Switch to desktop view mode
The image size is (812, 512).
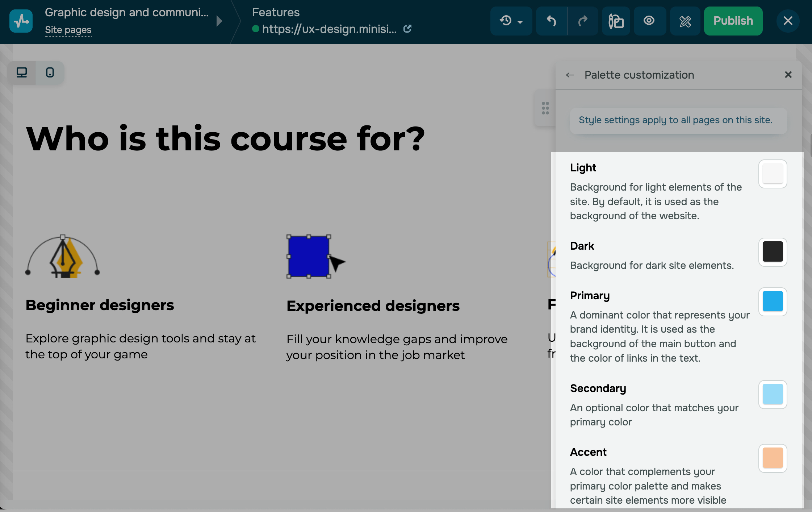point(22,73)
